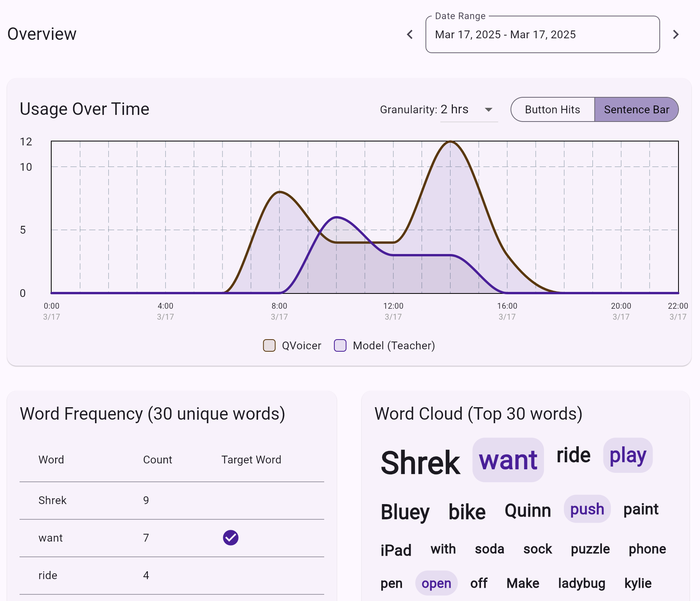The width and height of the screenshot is (700, 601).
Task: Click puzzle in the word cloud
Action: click(590, 549)
